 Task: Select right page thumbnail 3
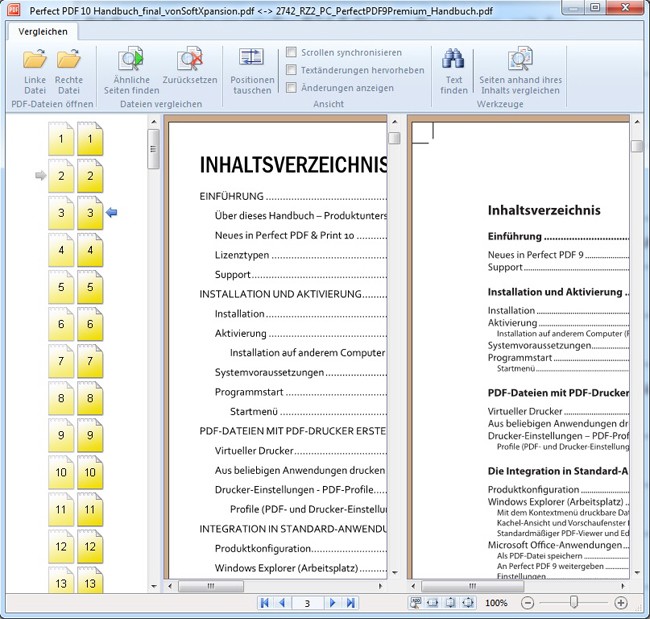coord(90,213)
